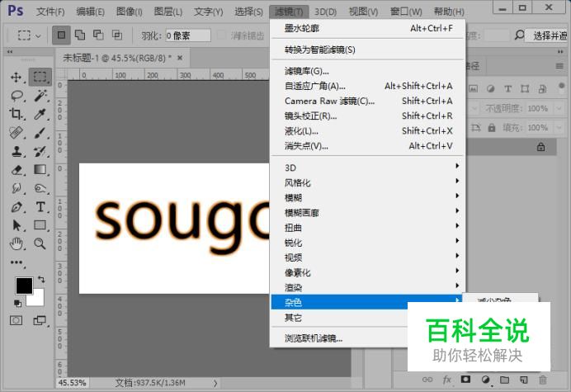Select the Path Selection tool

[16, 225]
